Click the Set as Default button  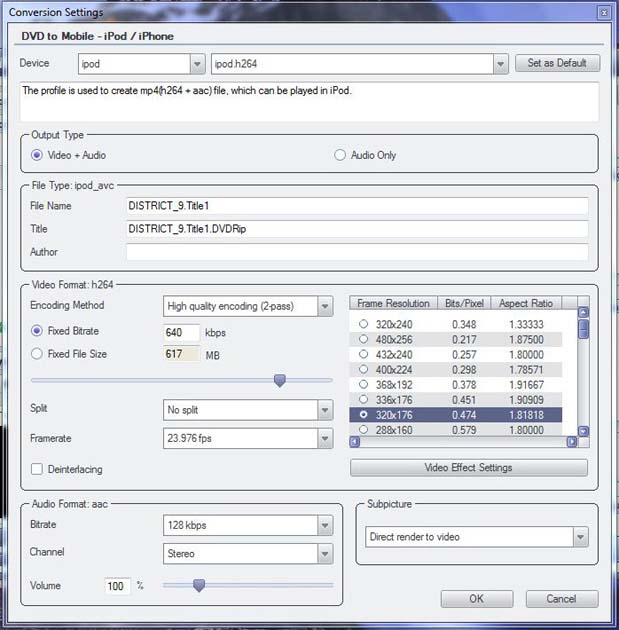click(563, 63)
